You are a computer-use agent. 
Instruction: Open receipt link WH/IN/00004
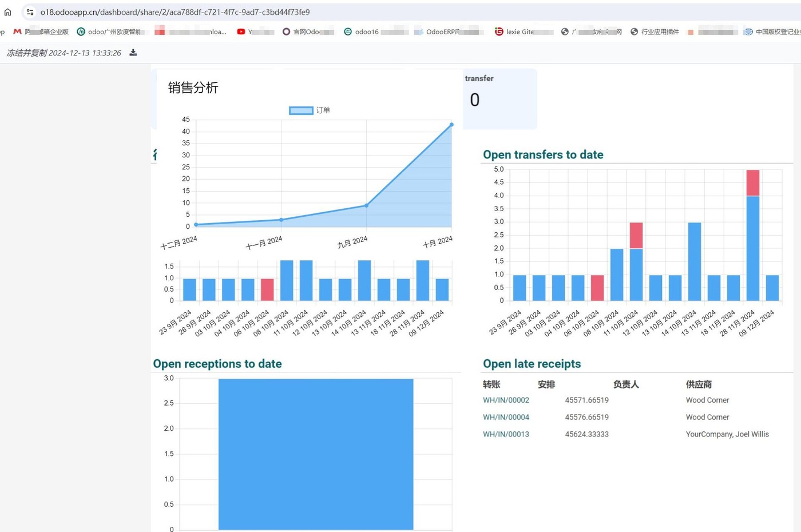click(x=506, y=418)
